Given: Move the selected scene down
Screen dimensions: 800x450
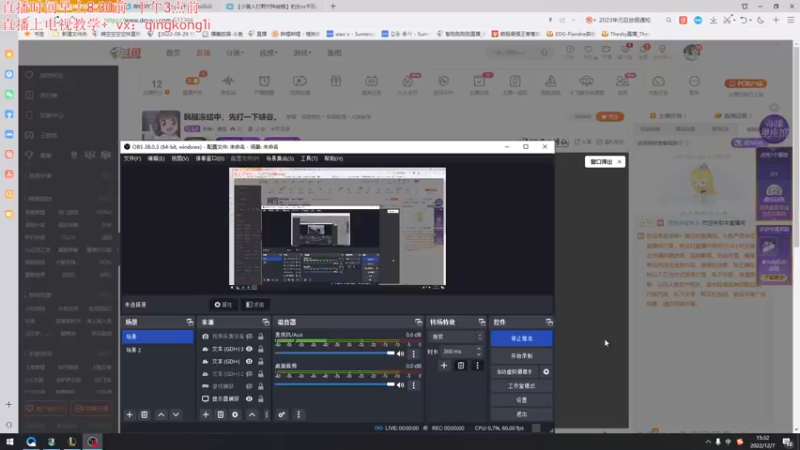Looking at the screenshot, I should pos(176,415).
